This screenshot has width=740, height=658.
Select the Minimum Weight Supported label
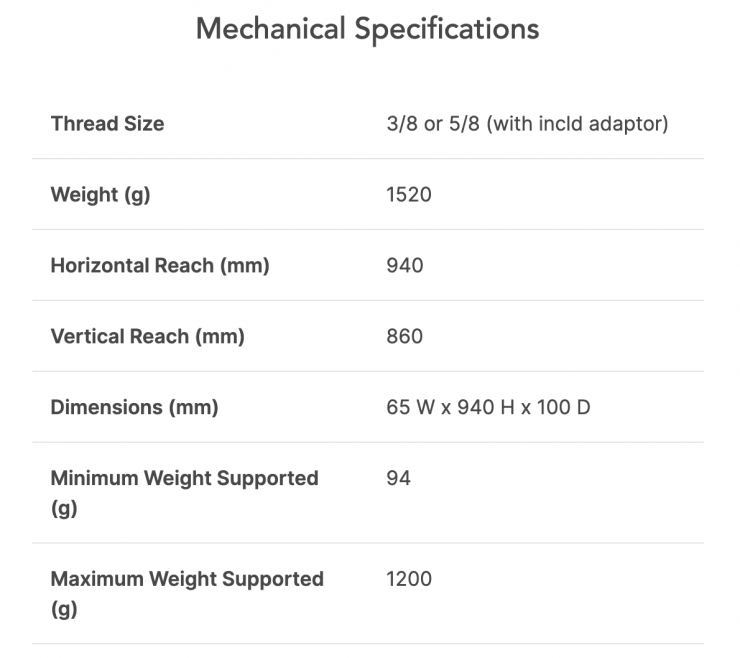[x=184, y=479]
